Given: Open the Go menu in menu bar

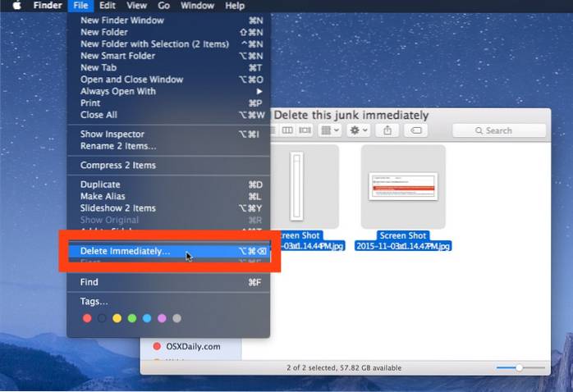Looking at the screenshot, I should click(x=164, y=7).
